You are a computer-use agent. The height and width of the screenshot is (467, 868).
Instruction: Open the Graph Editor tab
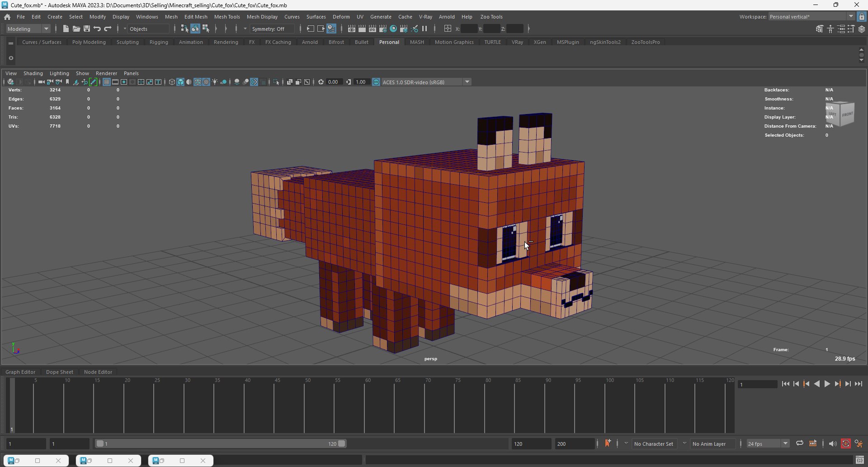pyautogui.click(x=20, y=372)
